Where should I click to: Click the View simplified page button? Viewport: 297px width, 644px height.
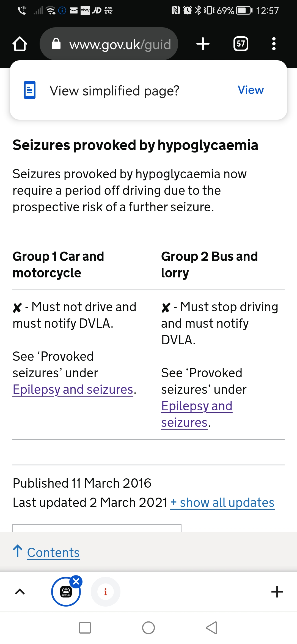point(251,90)
